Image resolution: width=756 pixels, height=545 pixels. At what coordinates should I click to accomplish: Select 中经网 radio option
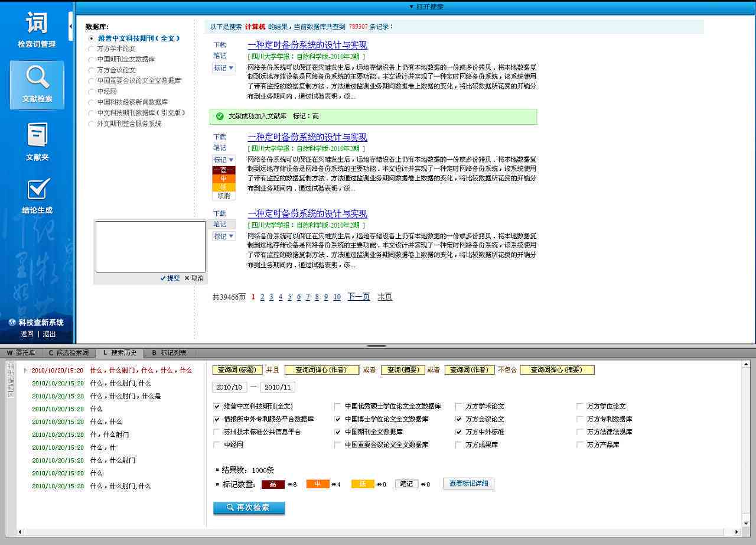pos(91,92)
